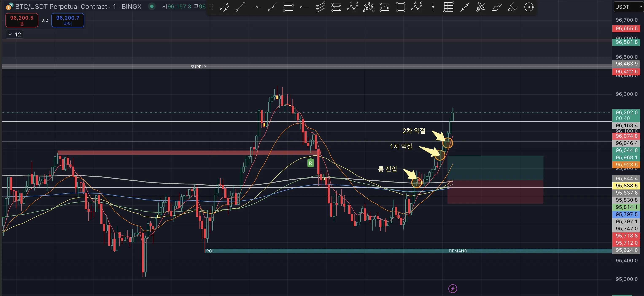Viewport: 644px width, 296px height.
Task: Click the yellow 95,838.5 price label
Action: 626,186
